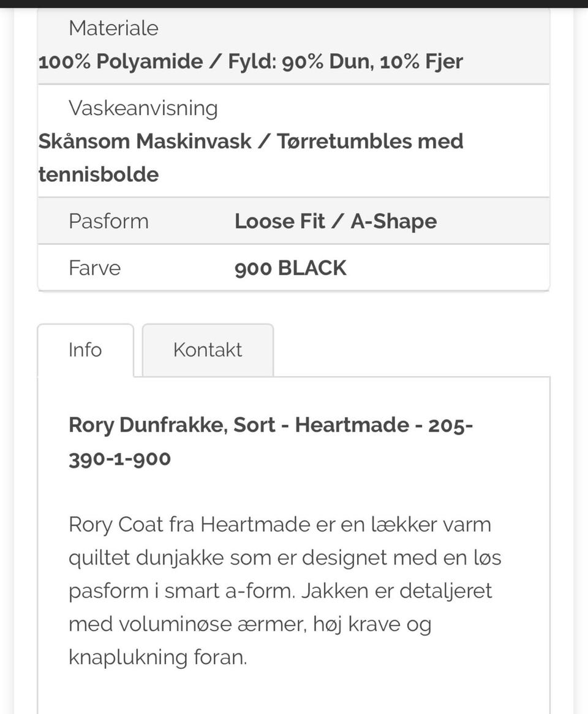
Task: Click the 900 BLACK colour value
Action: point(290,268)
